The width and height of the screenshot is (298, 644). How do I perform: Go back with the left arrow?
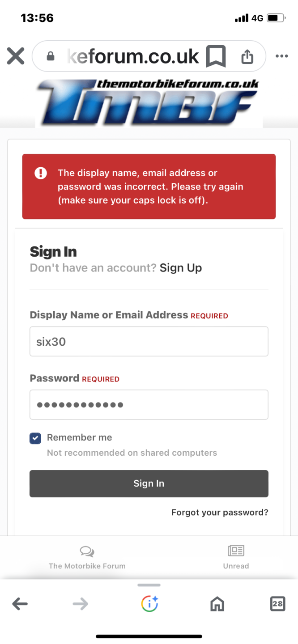coord(20,604)
